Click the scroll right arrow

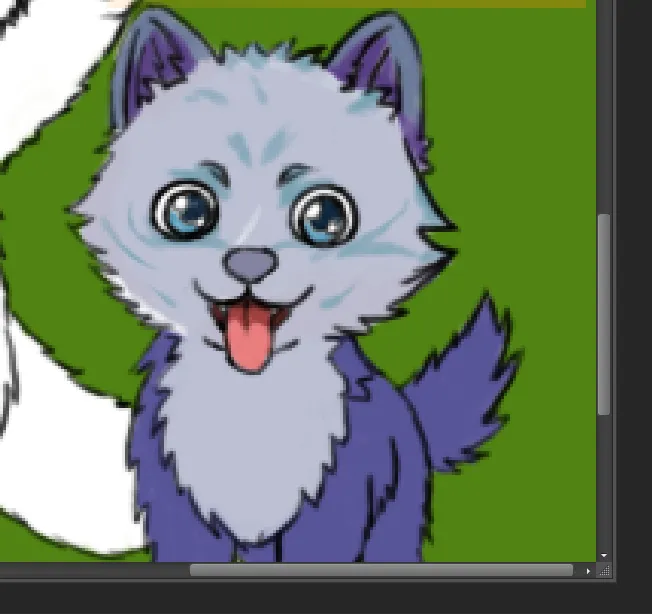pyautogui.click(x=588, y=571)
